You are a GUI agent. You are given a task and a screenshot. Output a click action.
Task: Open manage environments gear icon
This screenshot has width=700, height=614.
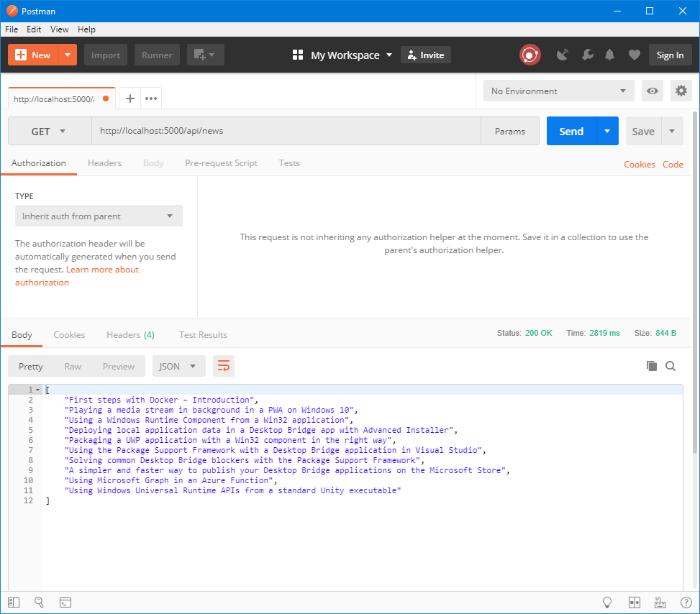[681, 91]
